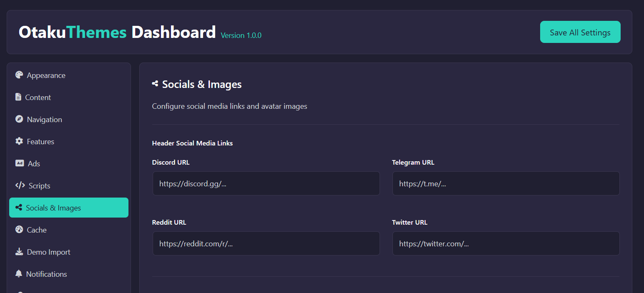Click the Save All Settings button
This screenshot has height=293, width=644.
[580, 32]
